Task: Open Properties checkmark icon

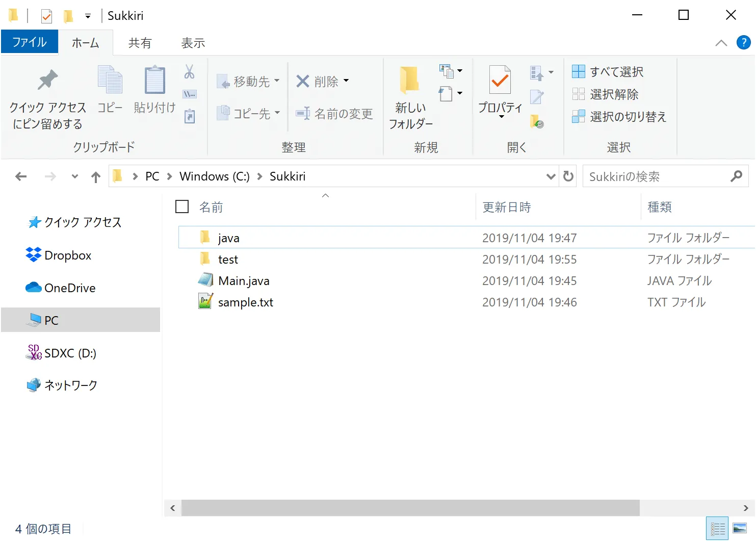Action: tap(500, 80)
